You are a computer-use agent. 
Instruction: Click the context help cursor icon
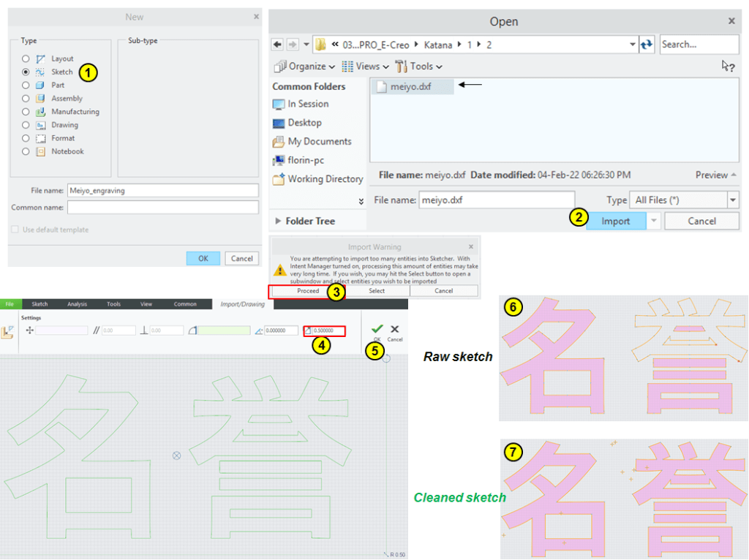(727, 66)
